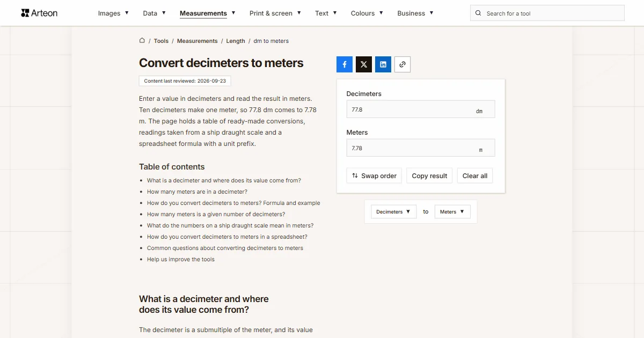644x338 pixels.
Task: Focus the Meters result field
Action: [x=421, y=148]
